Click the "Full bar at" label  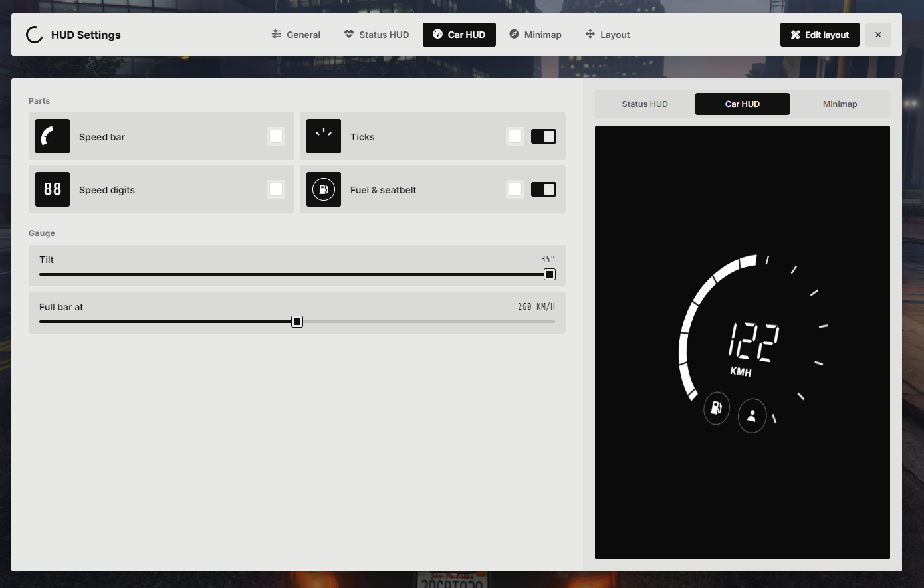pyautogui.click(x=61, y=307)
